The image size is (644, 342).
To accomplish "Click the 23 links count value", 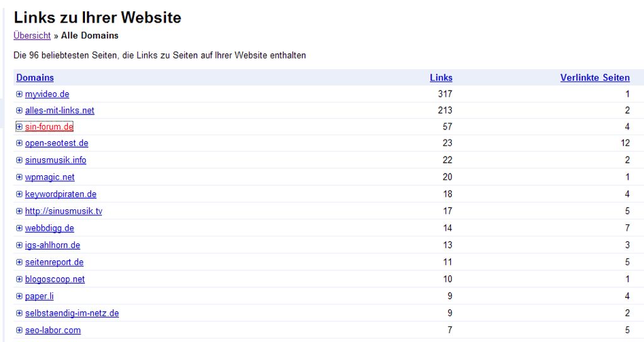I will pos(447,143).
